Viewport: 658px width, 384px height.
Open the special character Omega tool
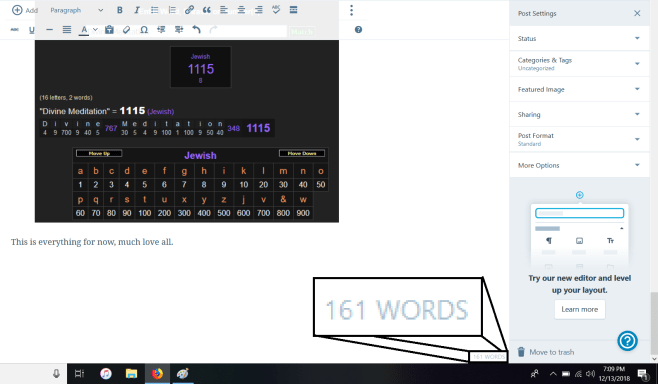(x=144, y=30)
